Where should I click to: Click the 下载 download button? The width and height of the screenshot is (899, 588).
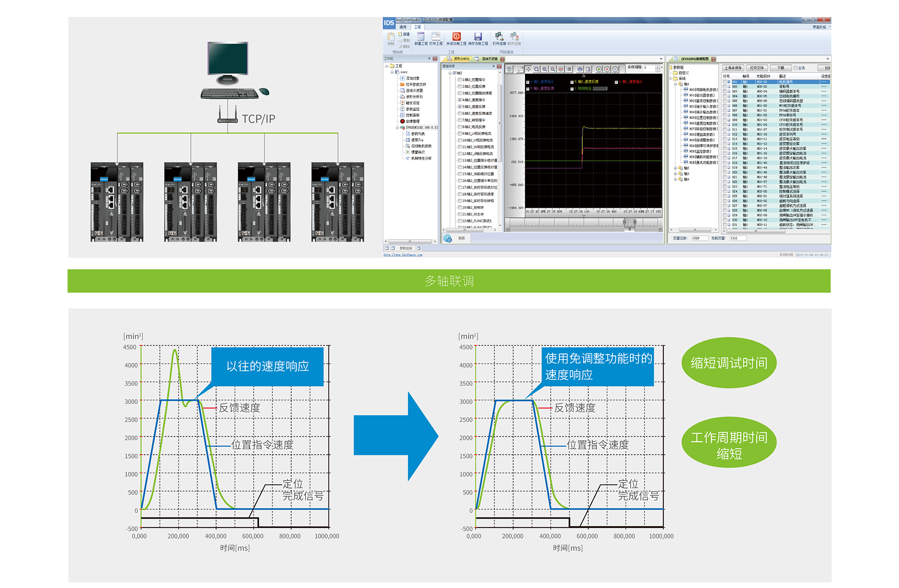coord(781,68)
